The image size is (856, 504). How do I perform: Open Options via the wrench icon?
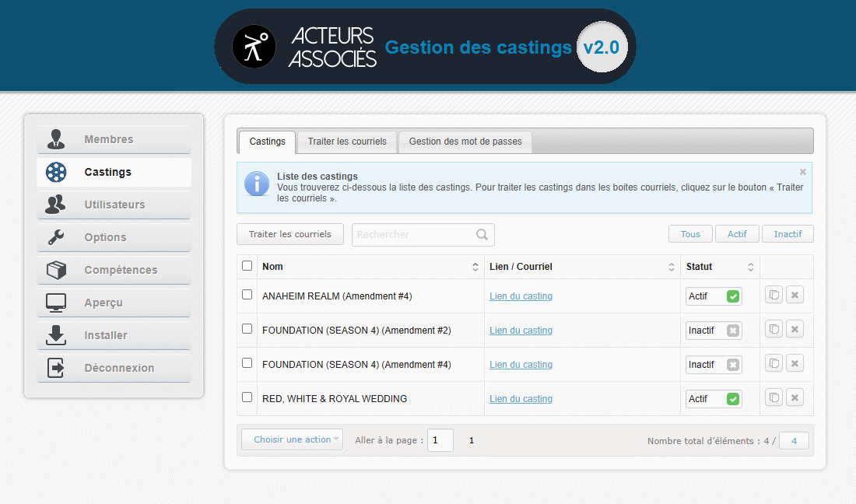tap(55, 237)
